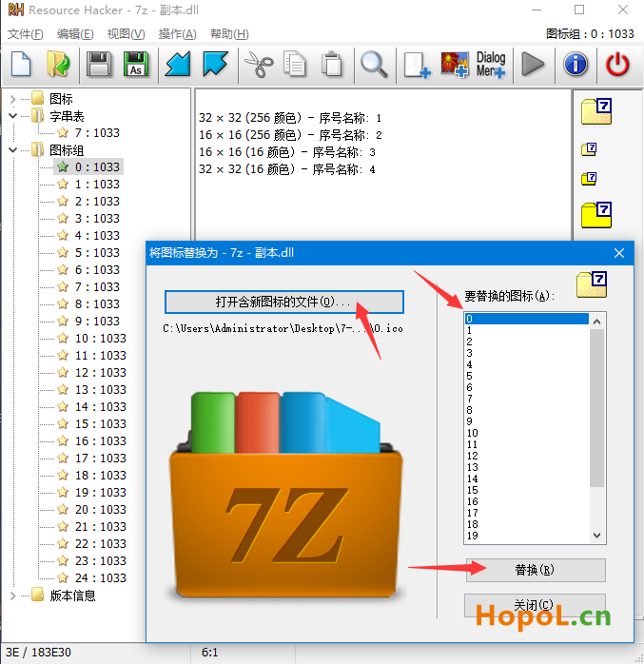644x664 pixels.
Task: Open the Dialog Merge tool
Action: pyautogui.click(x=491, y=65)
